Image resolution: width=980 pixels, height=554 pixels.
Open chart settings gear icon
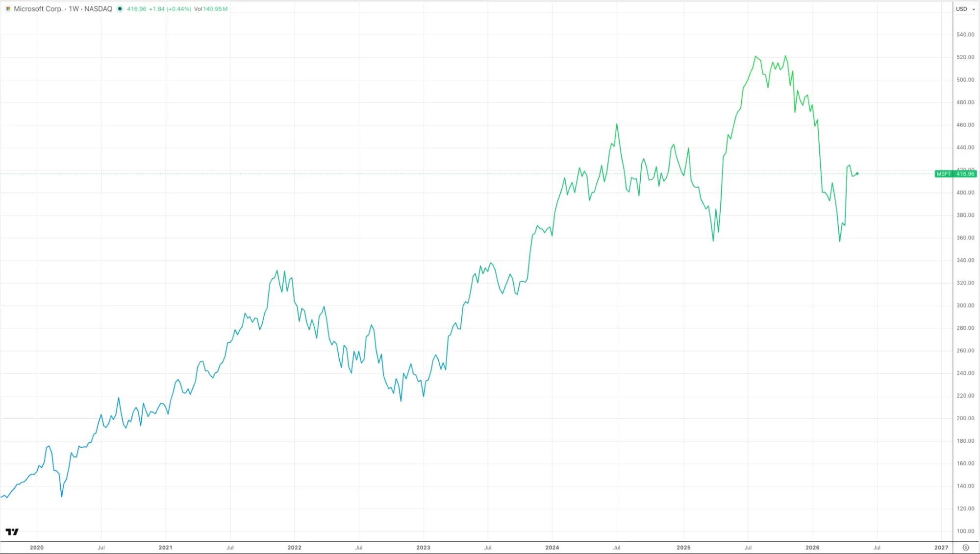coord(966,548)
